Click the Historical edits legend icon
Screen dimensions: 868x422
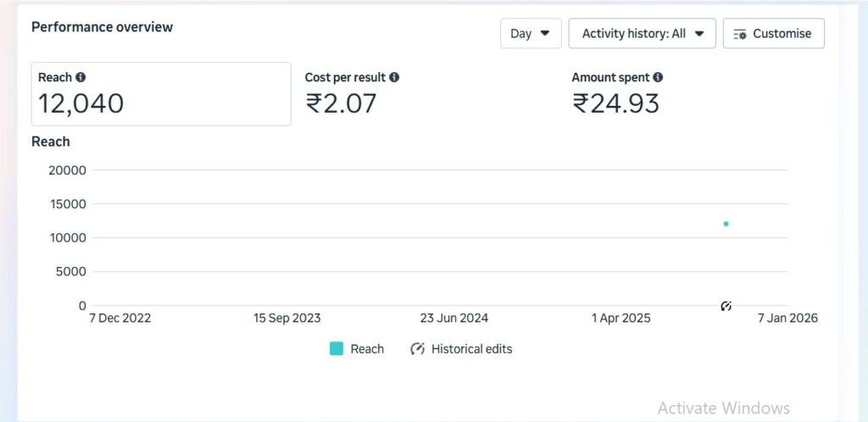[x=417, y=348]
